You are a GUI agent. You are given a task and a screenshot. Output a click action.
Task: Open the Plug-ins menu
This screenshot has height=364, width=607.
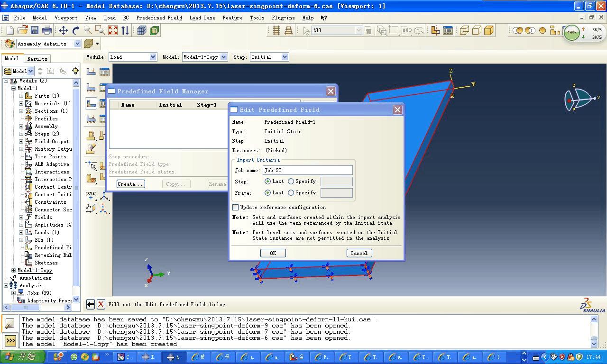(283, 18)
